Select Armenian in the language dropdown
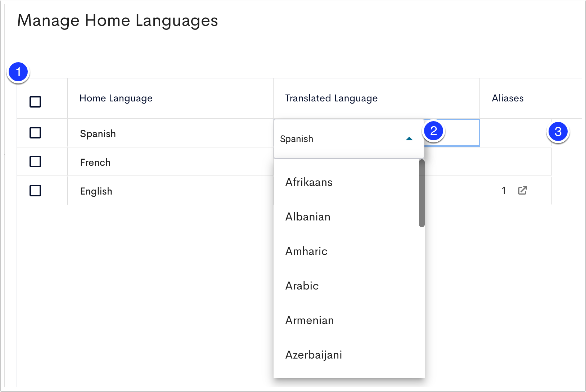The image size is (586, 392). coord(310,320)
